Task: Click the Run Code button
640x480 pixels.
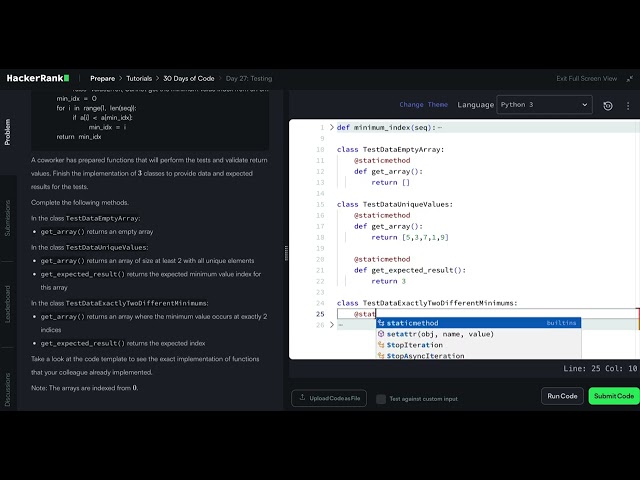Action: pyautogui.click(x=562, y=396)
